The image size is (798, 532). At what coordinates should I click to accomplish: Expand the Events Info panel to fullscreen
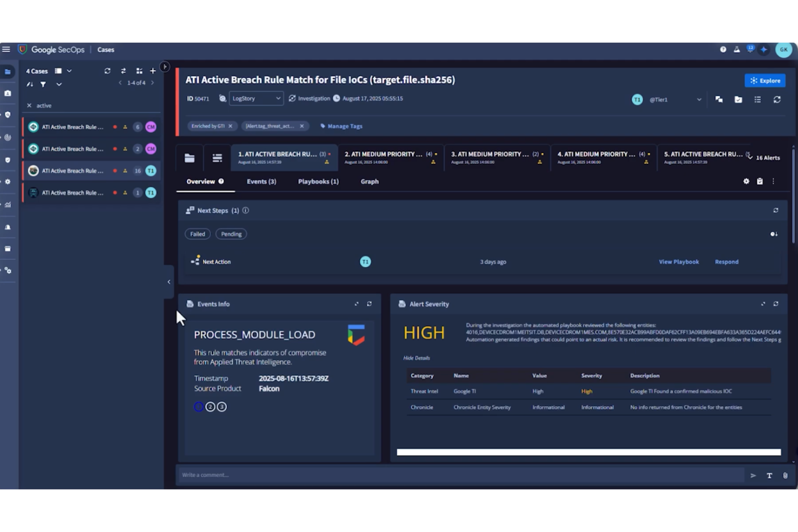[x=356, y=303]
